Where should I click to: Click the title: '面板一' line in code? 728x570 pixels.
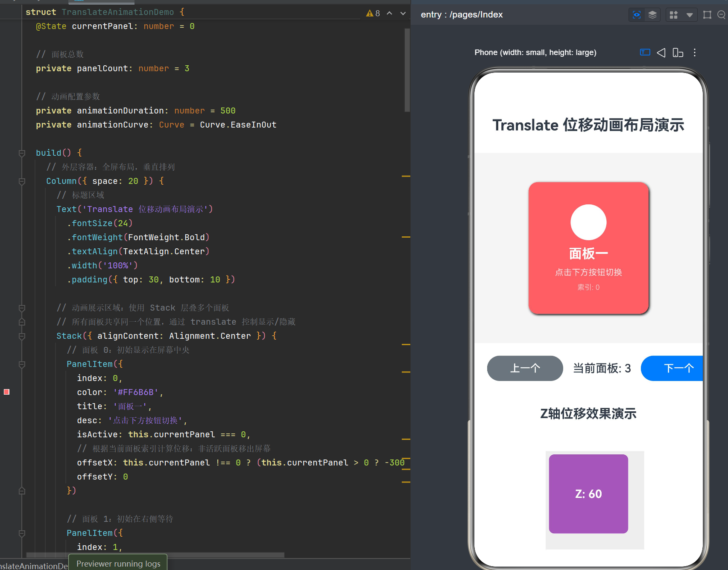coord(114,407)
